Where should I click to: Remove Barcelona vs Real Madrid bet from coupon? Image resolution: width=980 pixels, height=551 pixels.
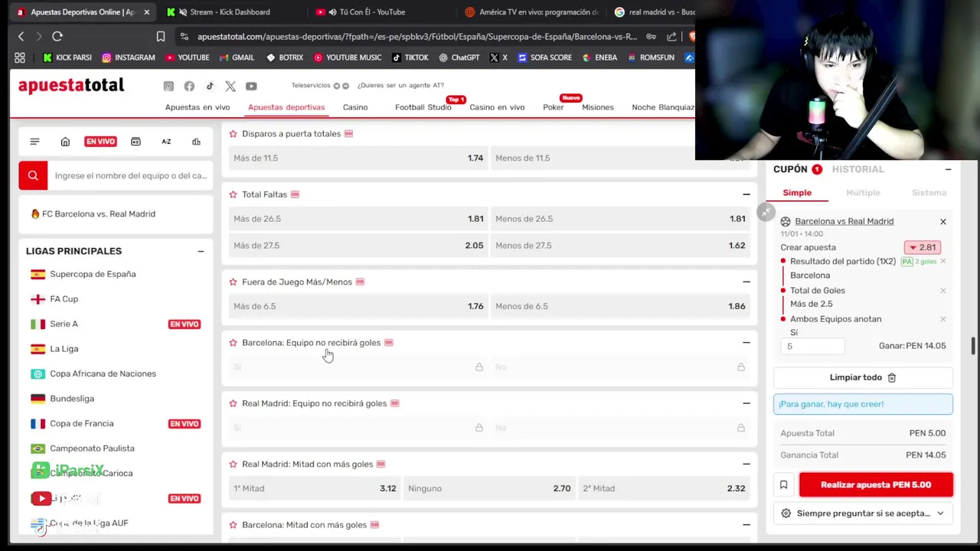click(x=943, y=222)
